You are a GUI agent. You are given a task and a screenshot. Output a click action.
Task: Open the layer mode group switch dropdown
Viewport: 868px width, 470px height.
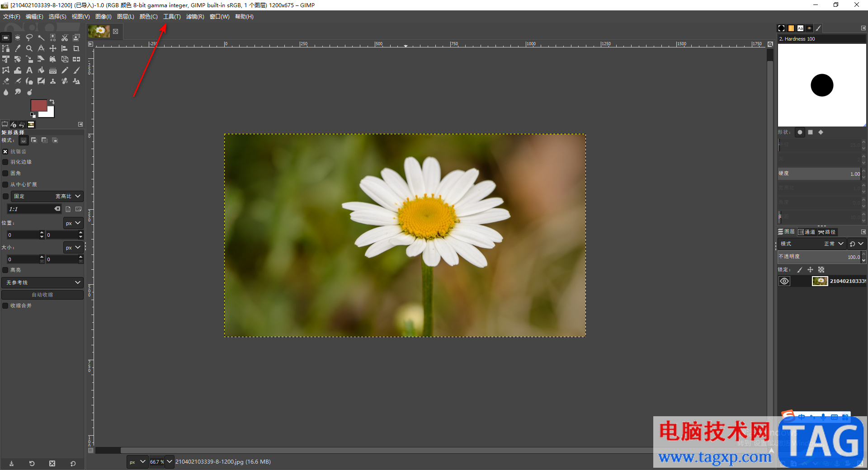click(856, 244)
